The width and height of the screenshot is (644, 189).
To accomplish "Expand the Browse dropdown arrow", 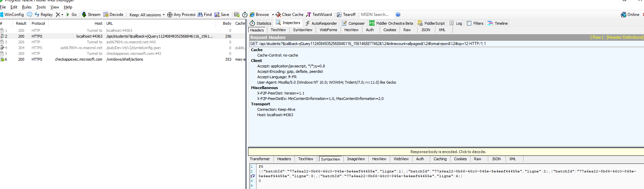I will pyautogui.click(x=273, y=15).
